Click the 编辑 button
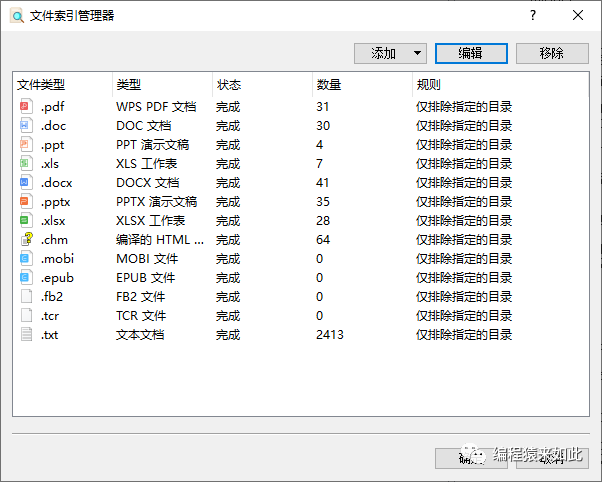The width and height of the screenshot is (602, 482). point(471,53)
